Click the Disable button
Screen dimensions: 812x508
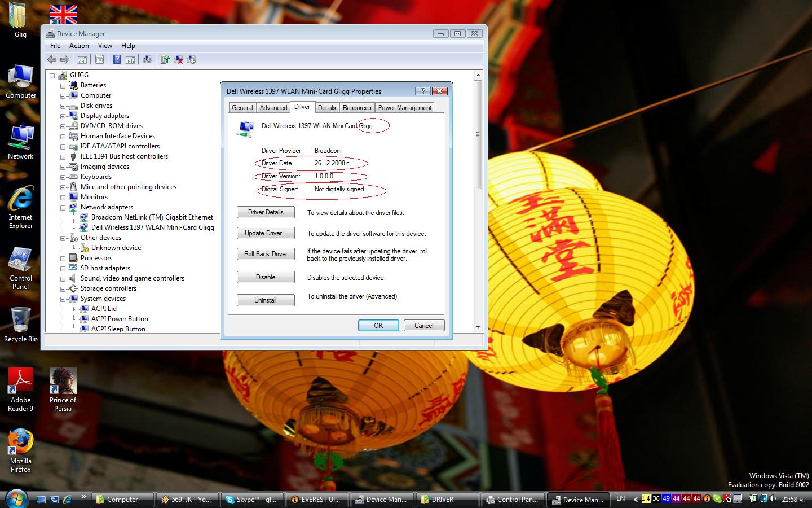click(266, 277)
